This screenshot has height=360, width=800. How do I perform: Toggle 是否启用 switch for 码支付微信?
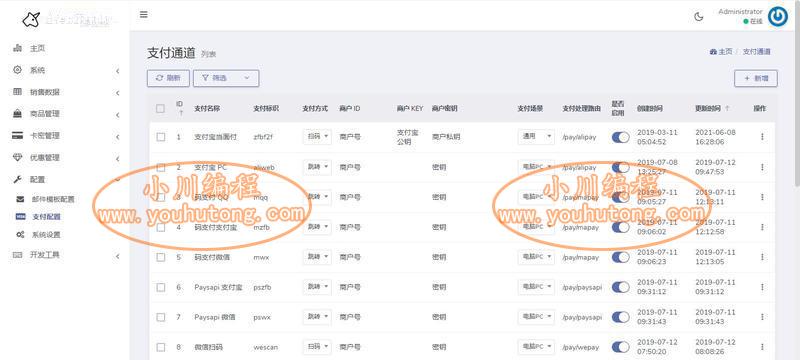pyautogui.click(x=620, y=257)
